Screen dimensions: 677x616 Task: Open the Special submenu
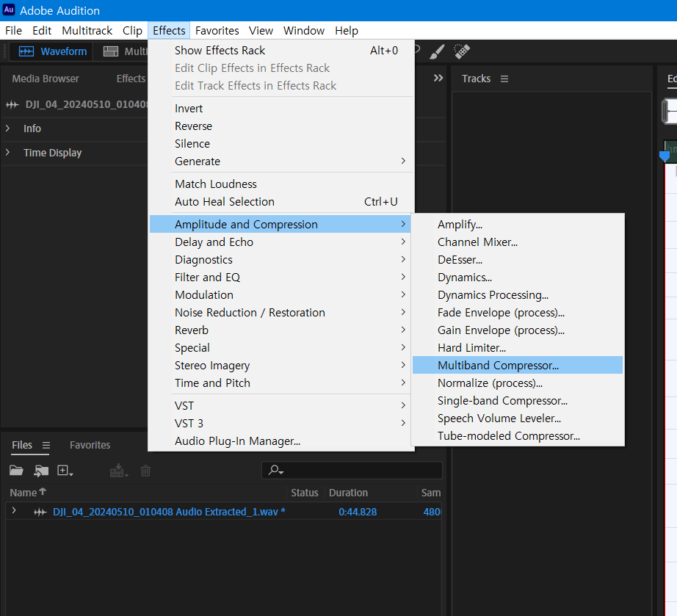click(281, 348)
